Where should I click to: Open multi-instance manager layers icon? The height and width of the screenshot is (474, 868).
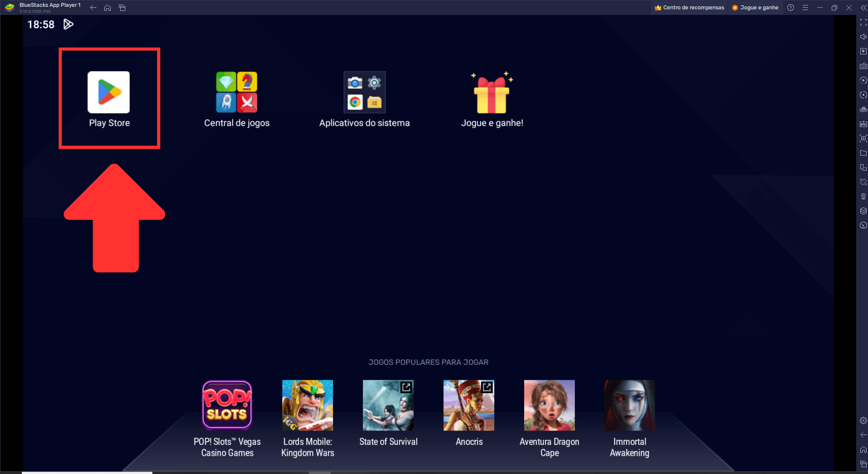point(863,211)
